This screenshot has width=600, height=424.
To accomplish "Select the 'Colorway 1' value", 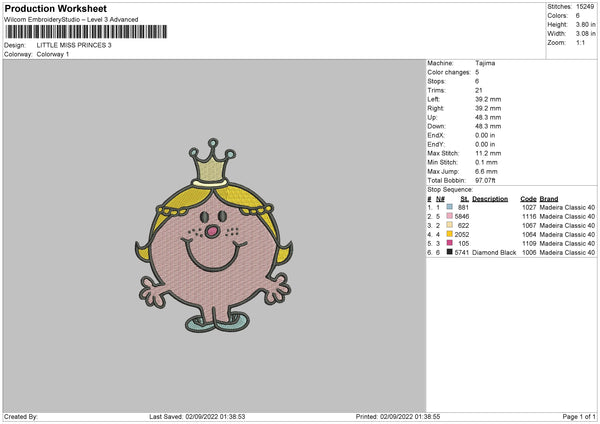I will tap(53, 54).
